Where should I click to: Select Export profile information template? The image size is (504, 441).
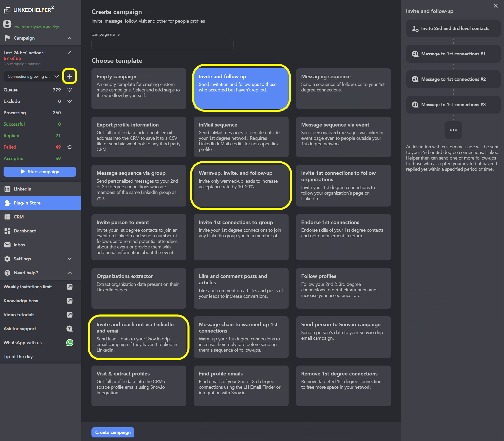pyautogui.click(x=139, y=137)
